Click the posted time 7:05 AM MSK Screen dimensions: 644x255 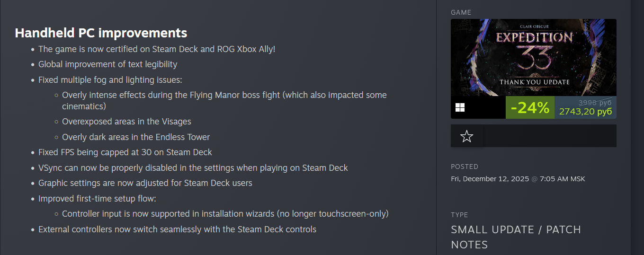[x=563, y=179]
